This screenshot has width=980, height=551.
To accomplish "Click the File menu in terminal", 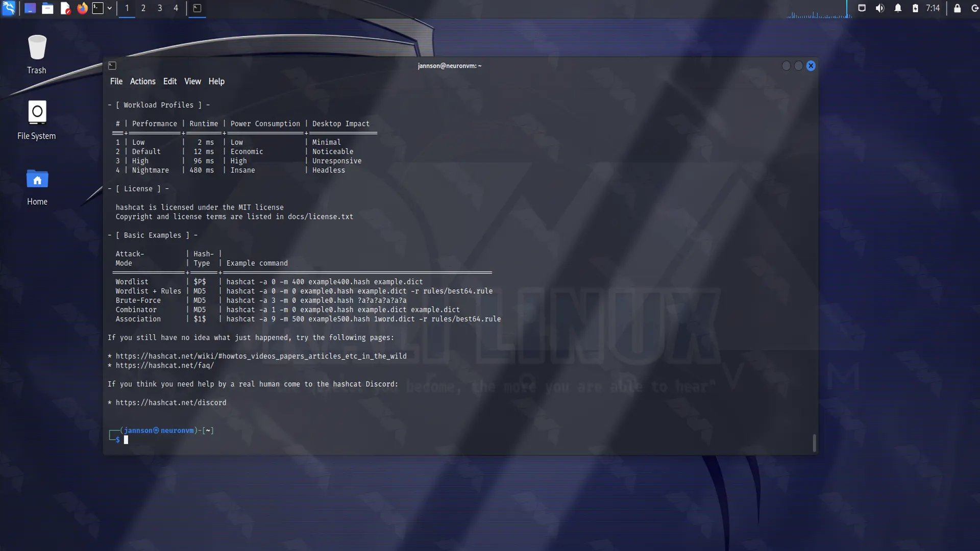I will point(116,81).
